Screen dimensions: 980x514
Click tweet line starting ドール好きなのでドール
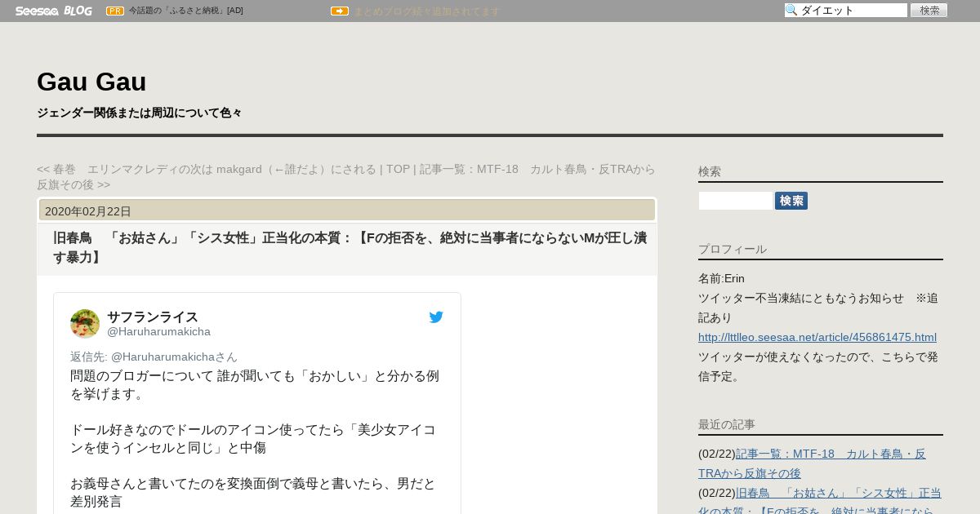pos(253,439)
